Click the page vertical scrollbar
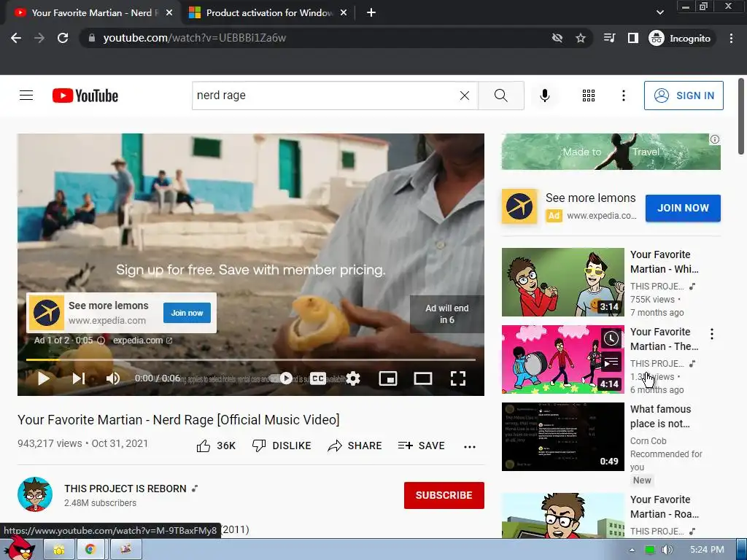 coord(741,117)
